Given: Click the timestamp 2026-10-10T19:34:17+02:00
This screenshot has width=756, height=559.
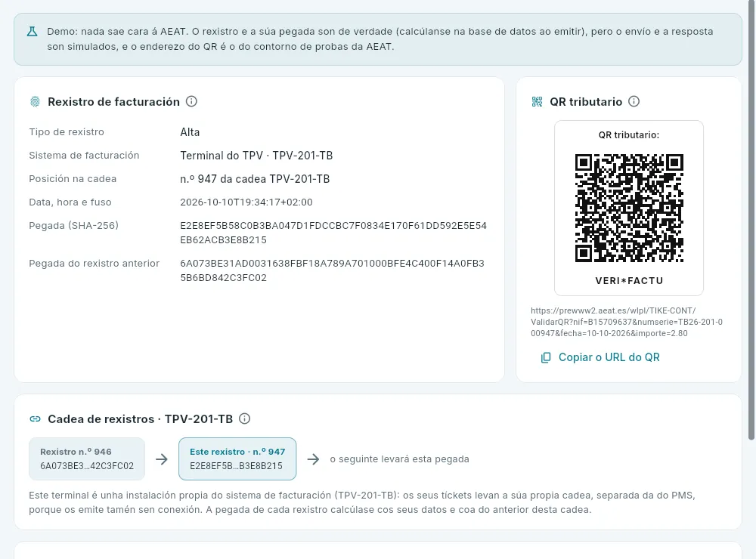Looking at the screenshot, I should (x=246, y=202).
